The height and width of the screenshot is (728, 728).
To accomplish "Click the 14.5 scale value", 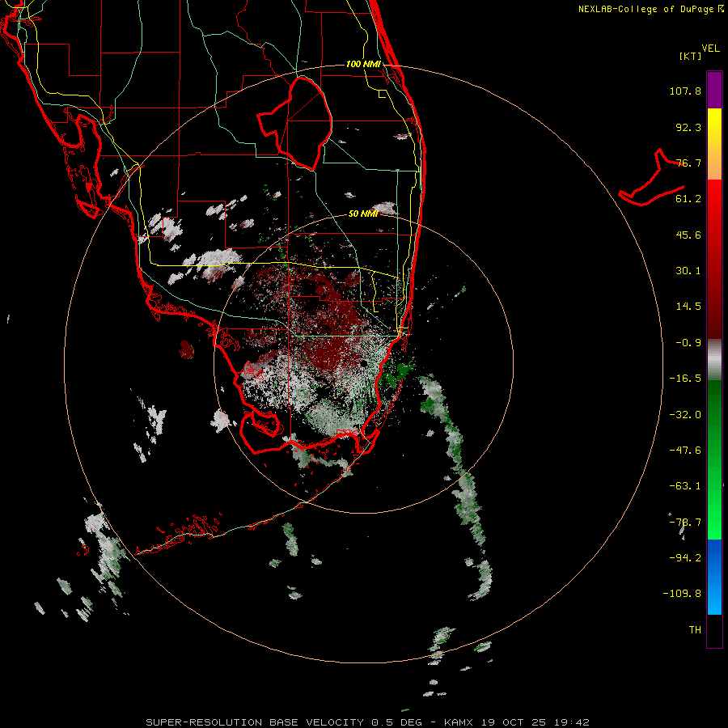I will [688, 307].
